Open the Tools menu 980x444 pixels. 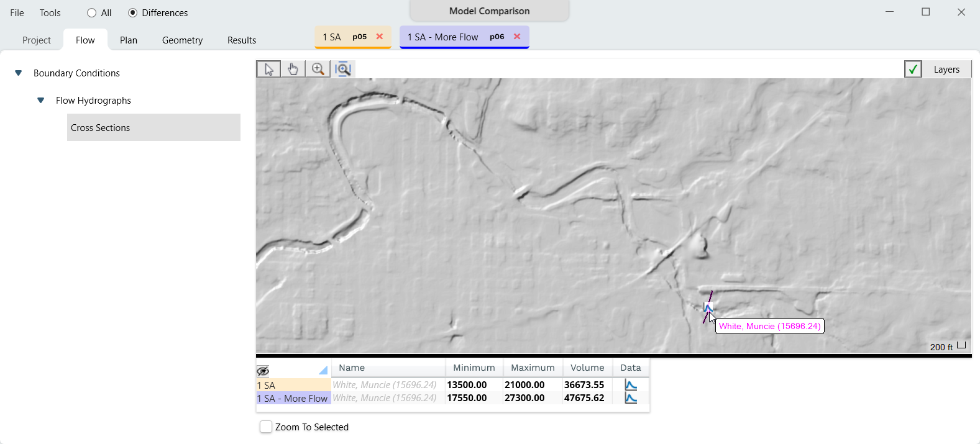click(x=50, y=13)
